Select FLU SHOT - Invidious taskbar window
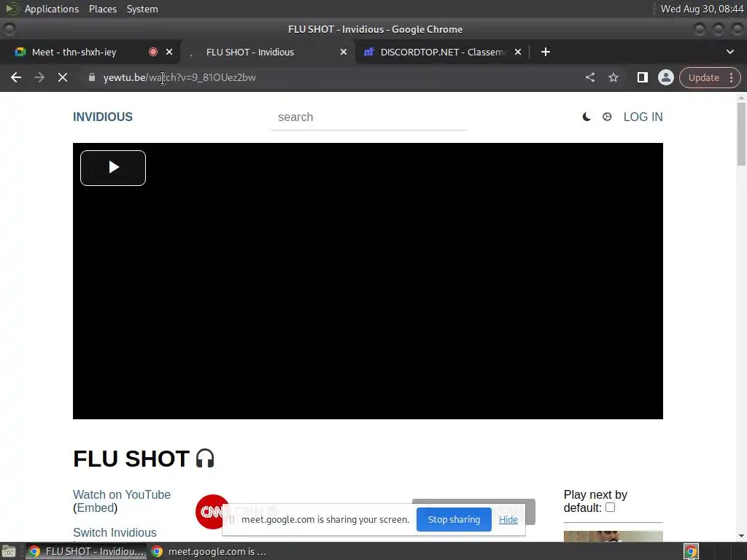 pyautogui.click(x=86, y=551)
